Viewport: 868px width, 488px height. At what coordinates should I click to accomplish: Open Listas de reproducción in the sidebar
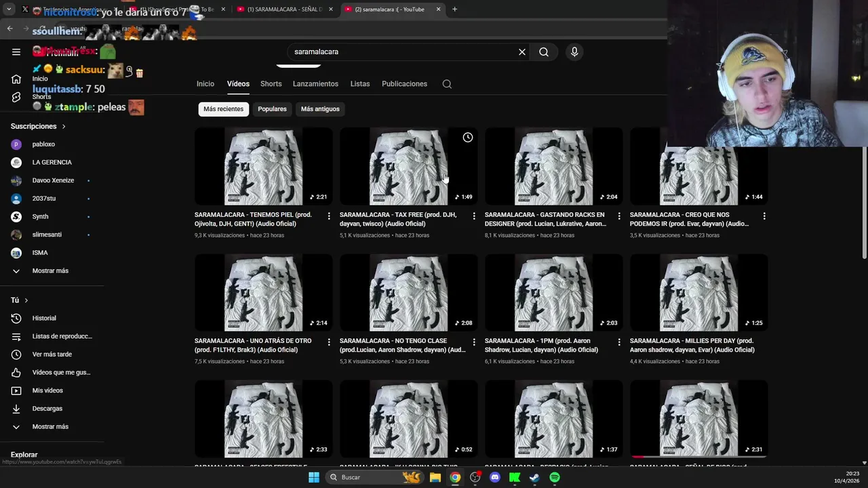pyautogui.click(x=52, y=336)
